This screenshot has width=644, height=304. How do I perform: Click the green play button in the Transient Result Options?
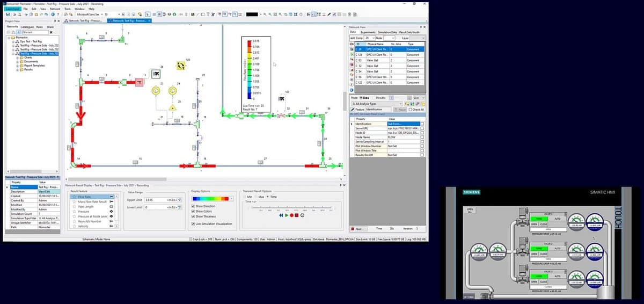pyautogui.click(x=287, y=215)
